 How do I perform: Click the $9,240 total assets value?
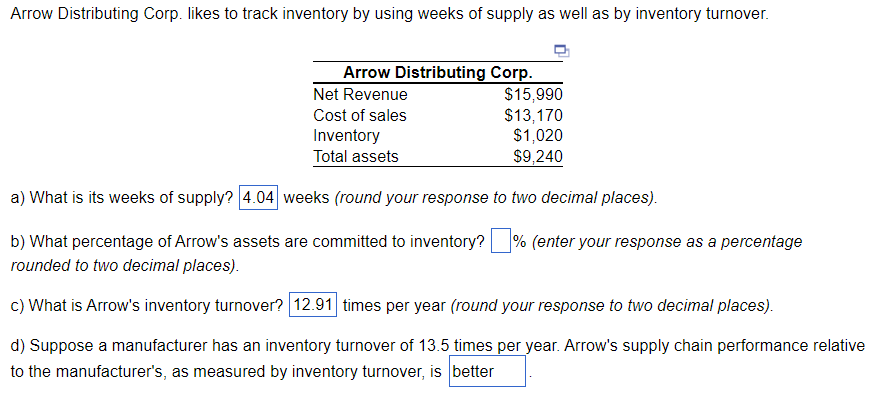(x=537, y=156)
